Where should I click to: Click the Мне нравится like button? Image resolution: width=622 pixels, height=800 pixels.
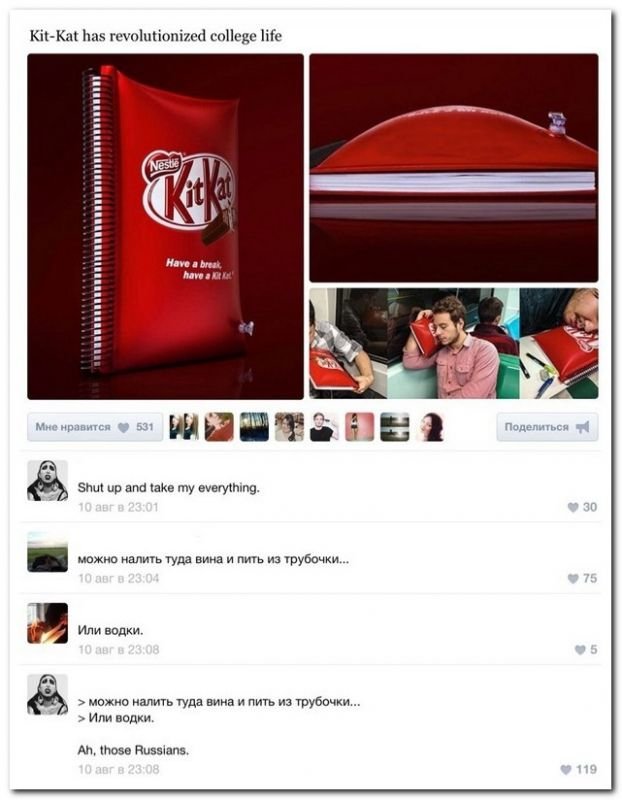pyautogui.click(x=95, y=427)
